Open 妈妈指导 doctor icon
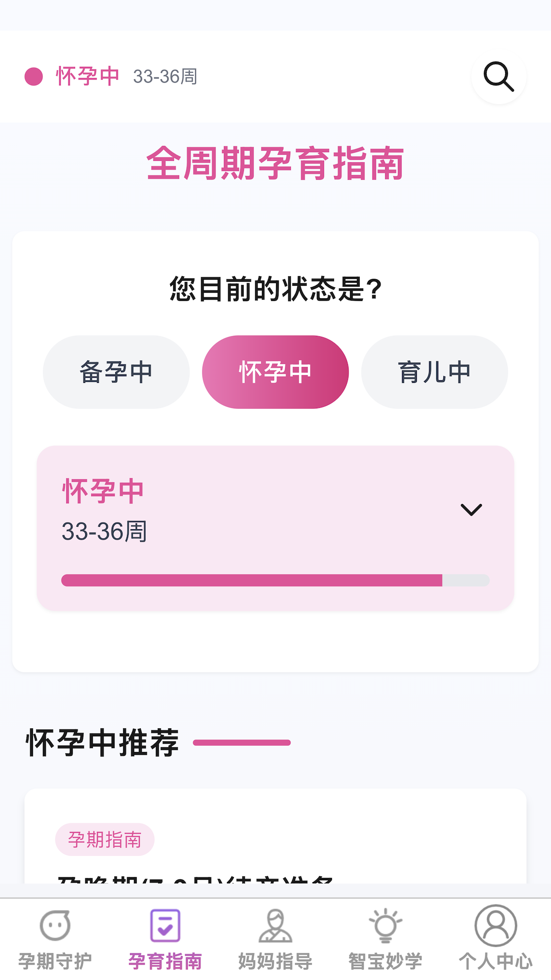Image resolution: width=551 pixels, height=980 pixels. pos(275,925)
